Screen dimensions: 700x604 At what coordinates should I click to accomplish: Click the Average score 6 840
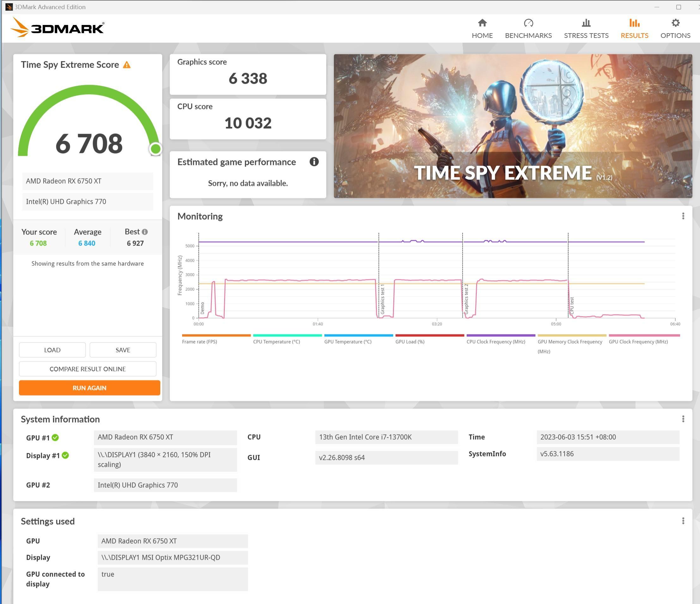[x=87, y=243]
